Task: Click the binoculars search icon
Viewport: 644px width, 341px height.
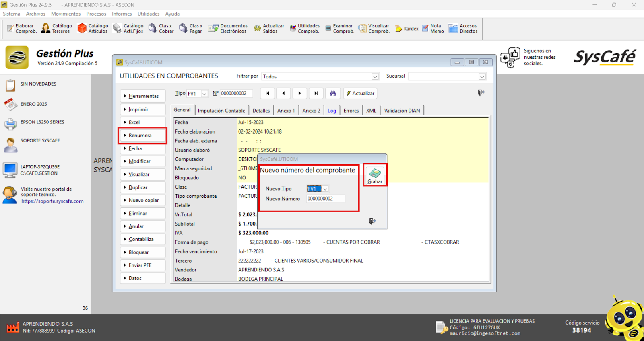Action: click(x=332, y=93)
